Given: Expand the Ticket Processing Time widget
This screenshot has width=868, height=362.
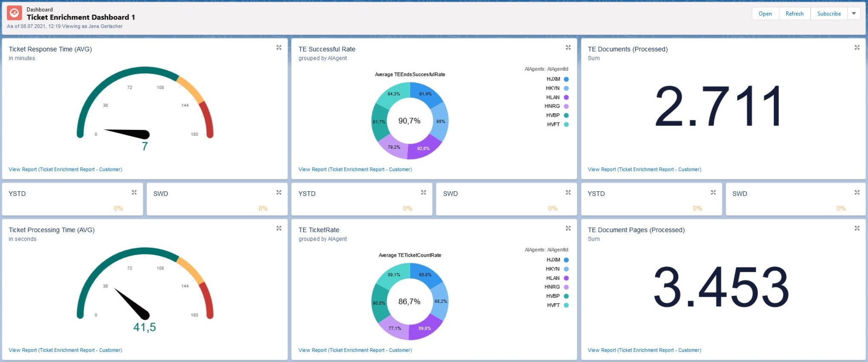Looking at the screenshot, I should tap(279, 228).
